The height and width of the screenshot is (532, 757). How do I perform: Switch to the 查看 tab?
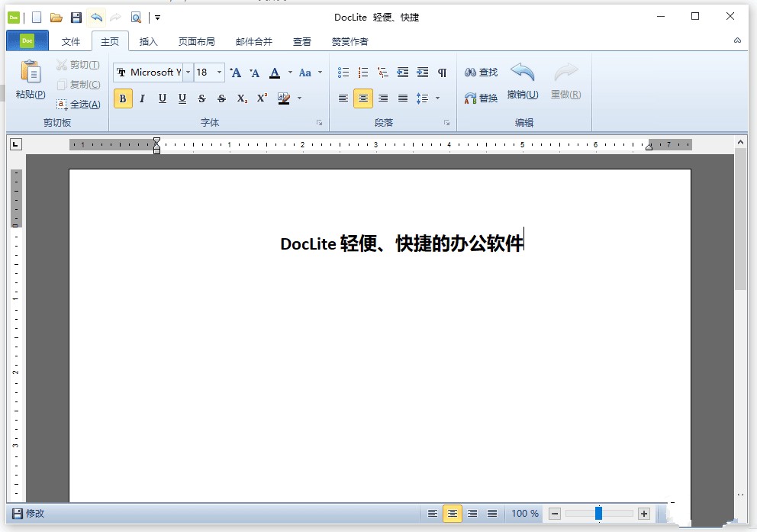pos(302,41)
